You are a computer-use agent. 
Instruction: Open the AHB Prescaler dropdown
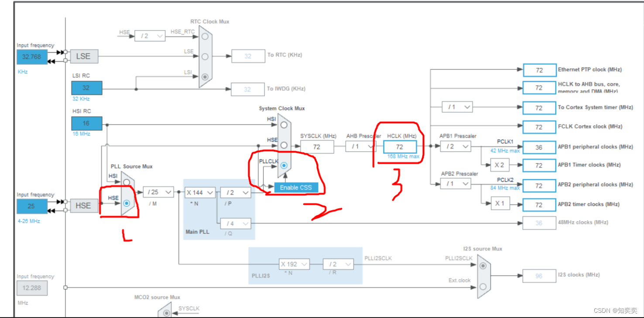tap(361, 146)
